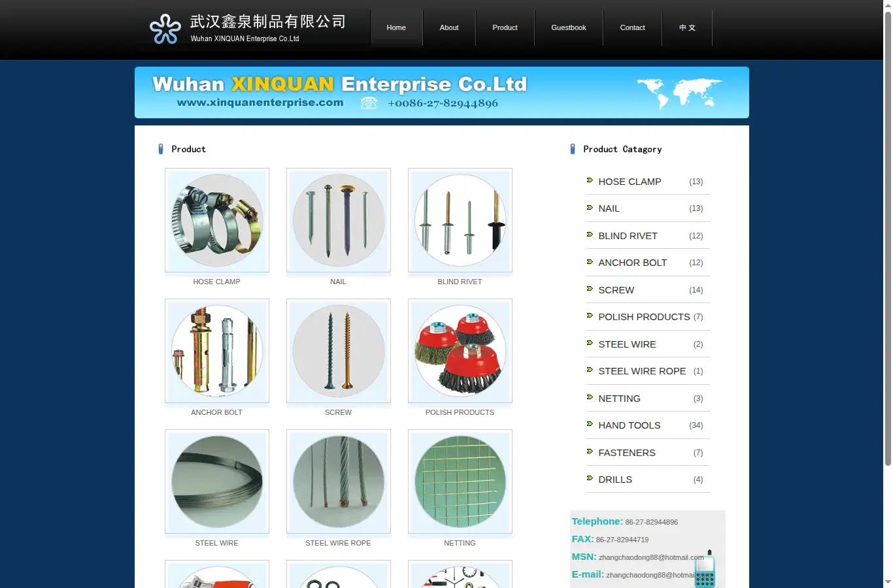Open POLISH PRODUCTS sidebar category
893x588 pixels.
click(644, 317)
